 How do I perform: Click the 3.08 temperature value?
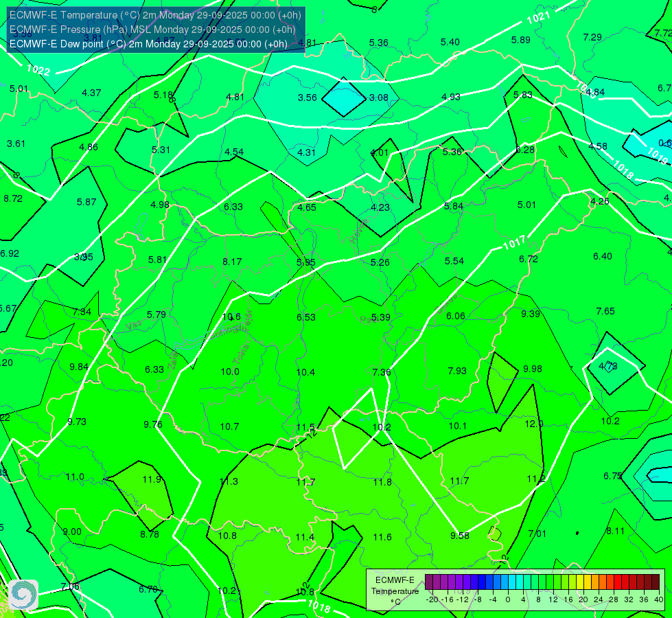tap(379, 98)
